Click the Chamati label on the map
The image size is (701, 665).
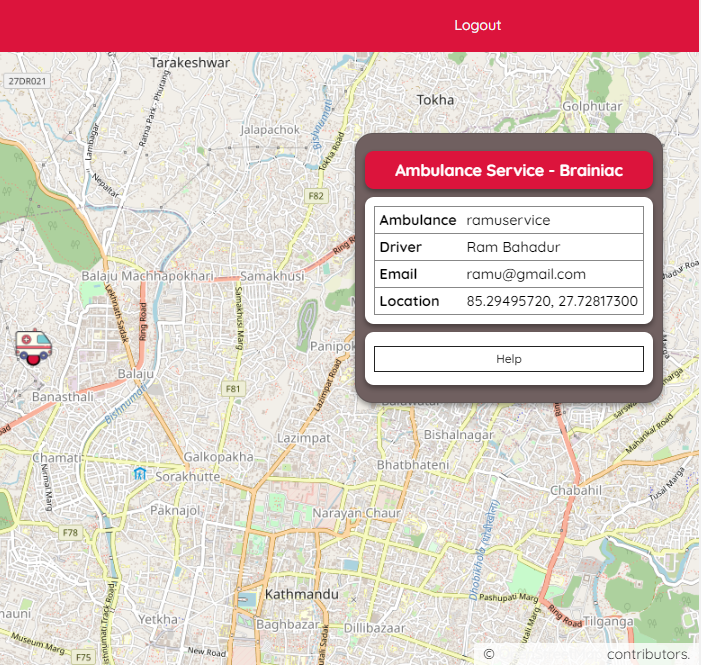tap(57, 458)
